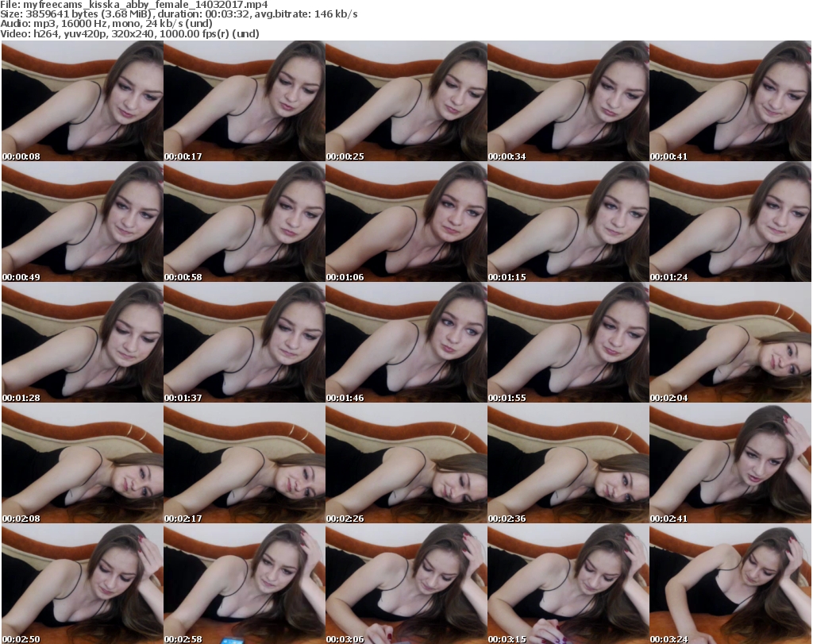
Task: Pick the thumbnail marked 00:02:08
Action: 83,464
